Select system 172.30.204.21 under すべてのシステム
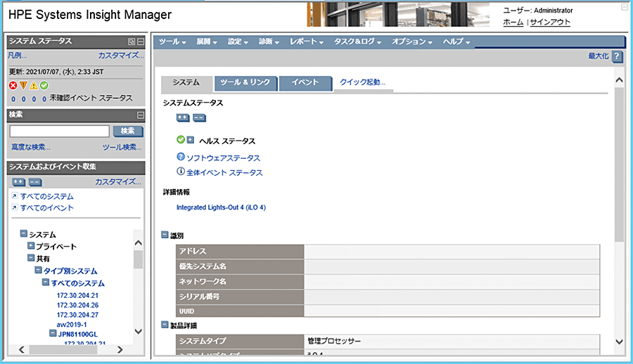 click(77, 295)
